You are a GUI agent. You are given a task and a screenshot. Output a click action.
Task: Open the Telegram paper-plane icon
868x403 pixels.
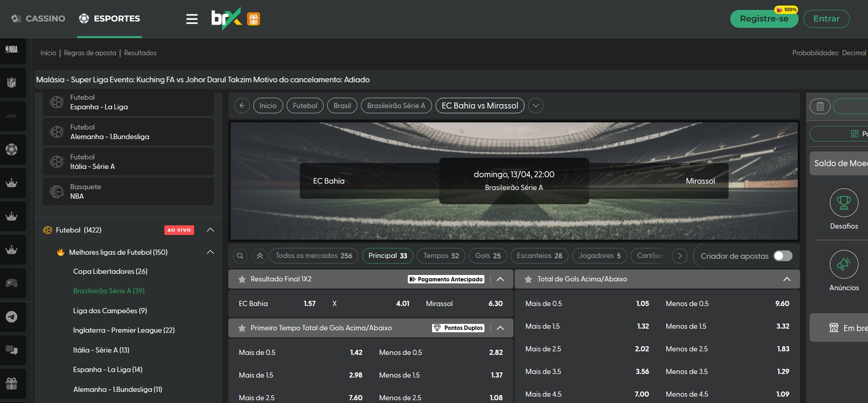12,317
